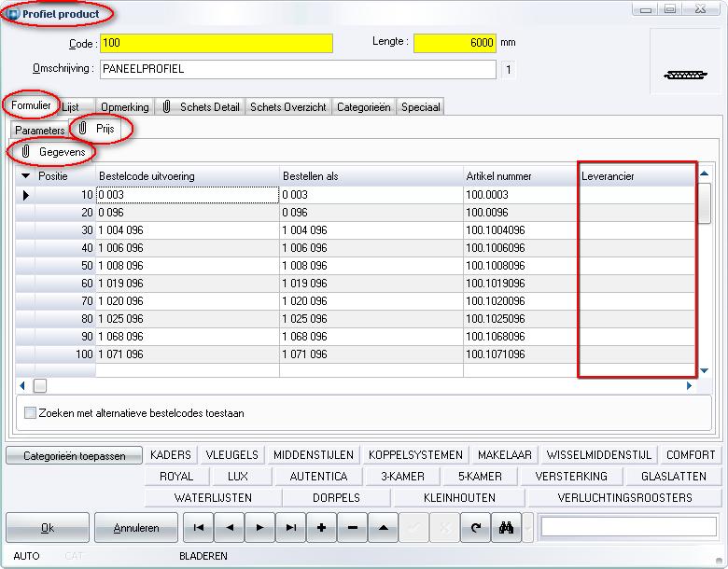Go to first record in navigator
728x569 pixels.
pyautogui.click(x=198, y=527)
